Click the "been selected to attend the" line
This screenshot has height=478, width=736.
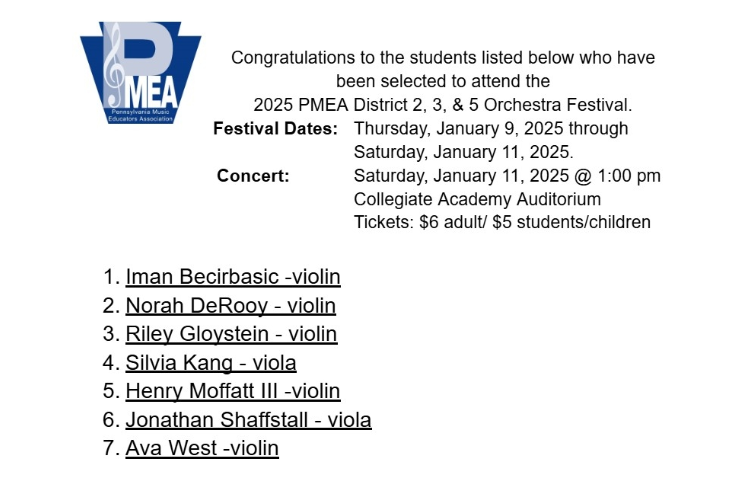click(443, 81)
